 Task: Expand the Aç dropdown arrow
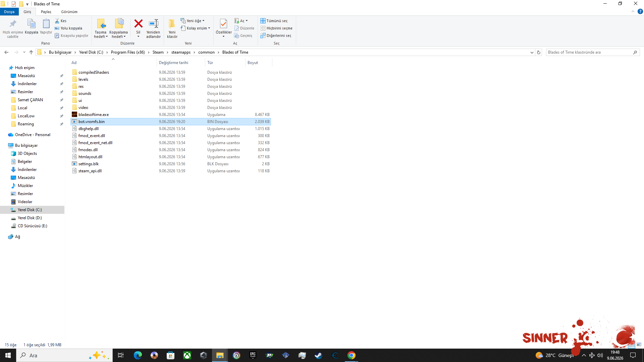pyautogui.click(x=247, y=21)
